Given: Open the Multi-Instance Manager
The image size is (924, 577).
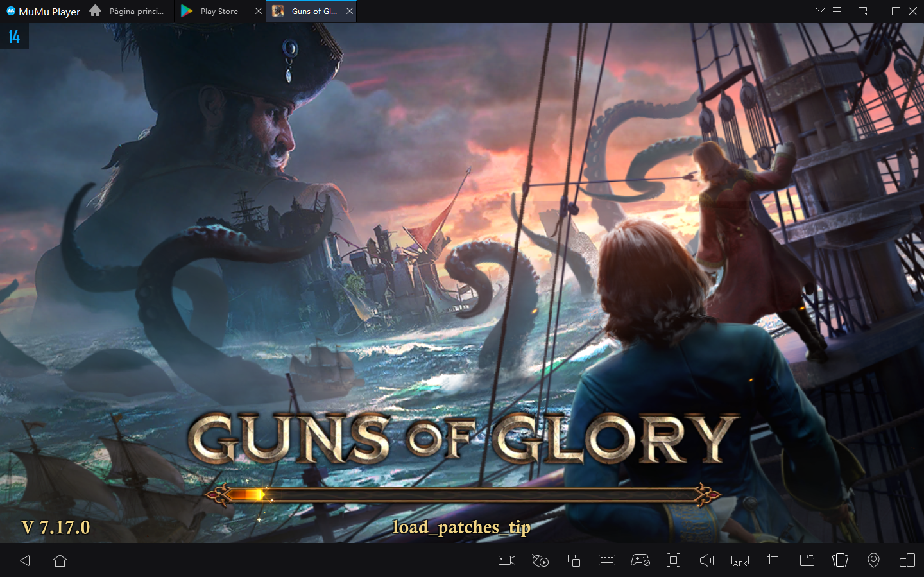Looking at the screenshot, I should (907, 560).
